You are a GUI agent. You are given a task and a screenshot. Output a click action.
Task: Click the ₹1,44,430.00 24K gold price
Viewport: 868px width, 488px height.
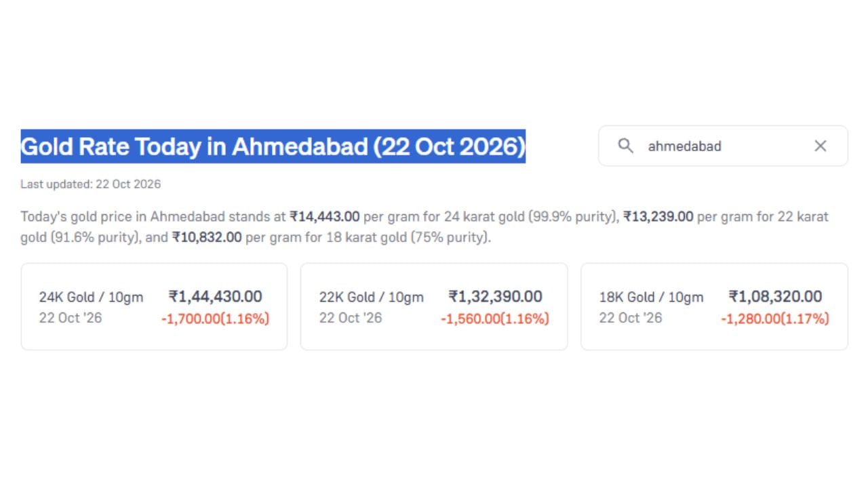coord(215,296)
